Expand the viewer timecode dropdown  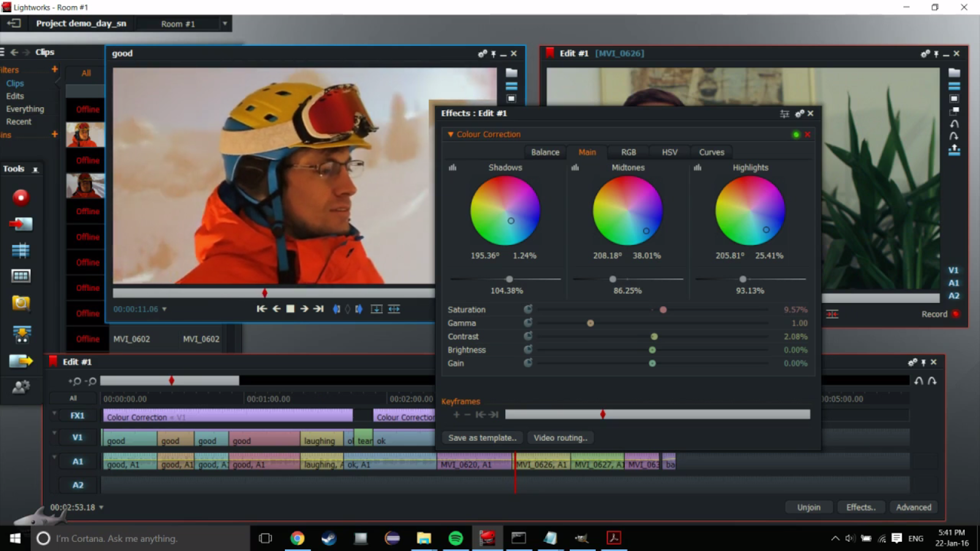pyautogui.click(x=164, y=310)
